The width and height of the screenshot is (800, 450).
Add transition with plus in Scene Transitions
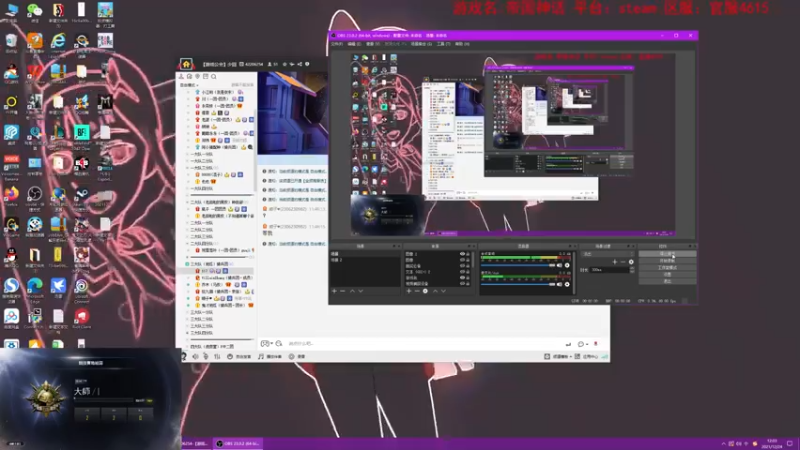(615, 262)
